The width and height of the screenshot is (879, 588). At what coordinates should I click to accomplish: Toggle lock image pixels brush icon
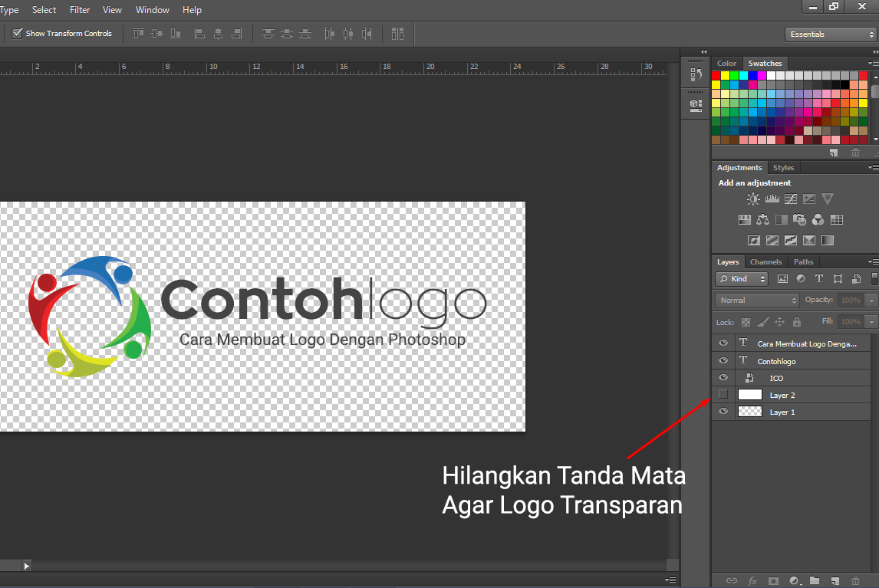coord(763,322)
